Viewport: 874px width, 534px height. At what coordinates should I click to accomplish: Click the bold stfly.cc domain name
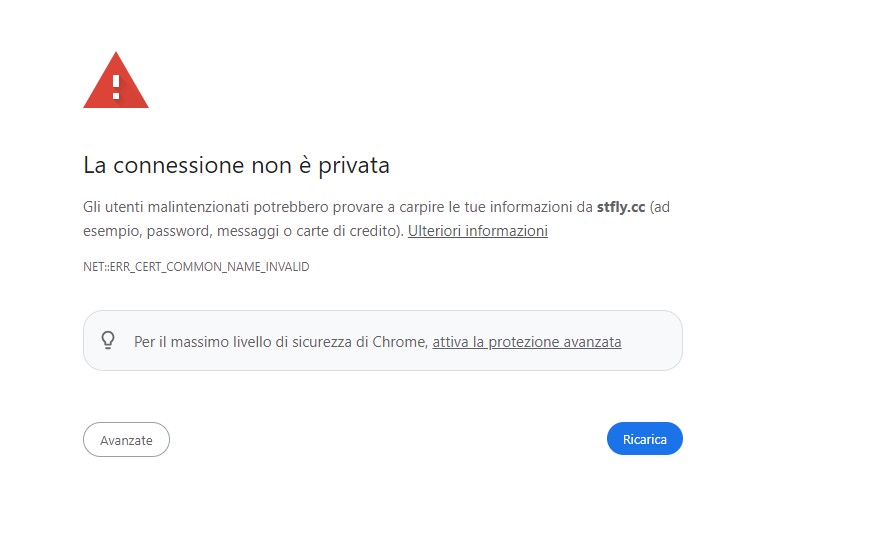(620, 207)
